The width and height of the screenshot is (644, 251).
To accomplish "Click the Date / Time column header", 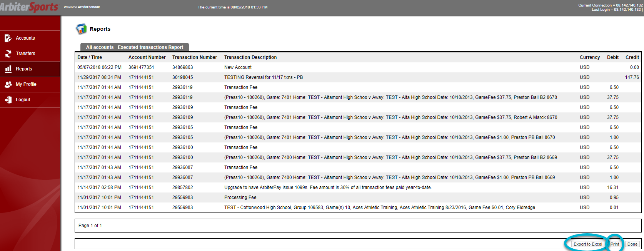I will click(x=90, y=57).
